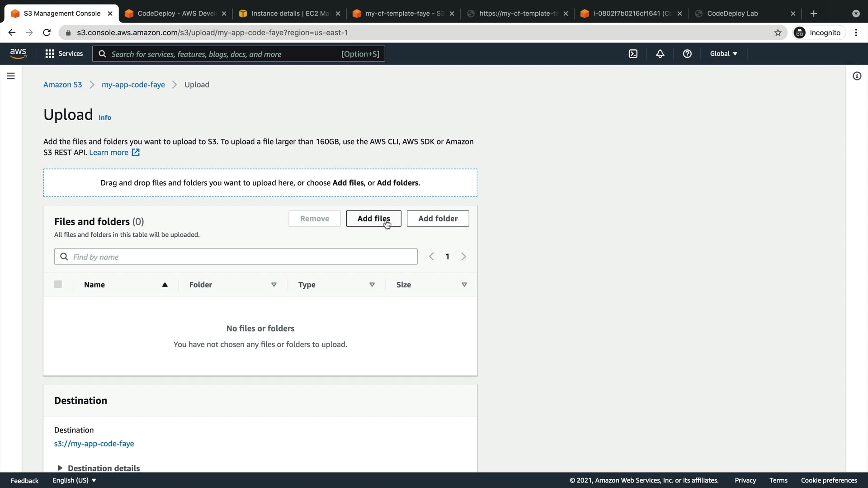This screenshot has width=868, height=488.
Task: Open the Services grid menu
Action: 64,54
